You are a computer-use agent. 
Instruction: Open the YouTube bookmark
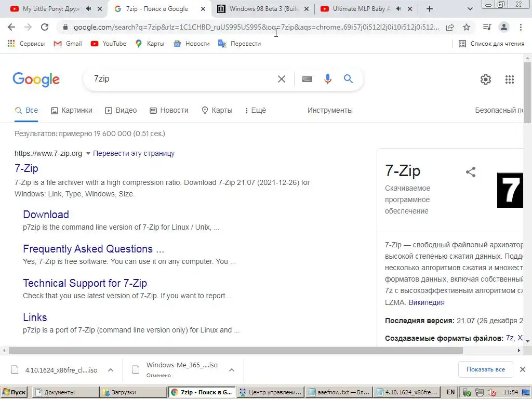109,44
